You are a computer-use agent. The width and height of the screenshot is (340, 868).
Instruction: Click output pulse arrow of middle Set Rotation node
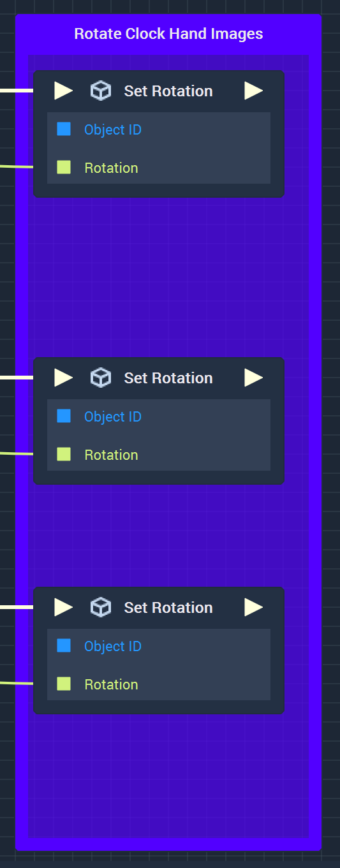(x=253, y=378)
